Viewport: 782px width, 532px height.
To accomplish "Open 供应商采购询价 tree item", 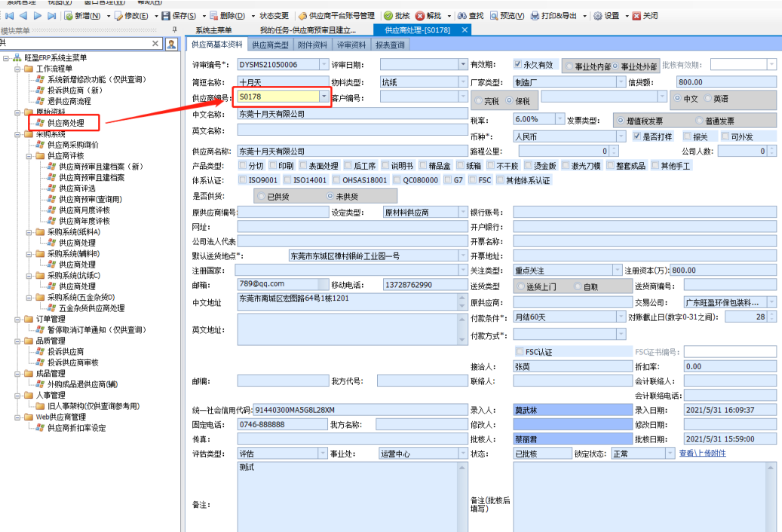I will [x=73, y=145].
